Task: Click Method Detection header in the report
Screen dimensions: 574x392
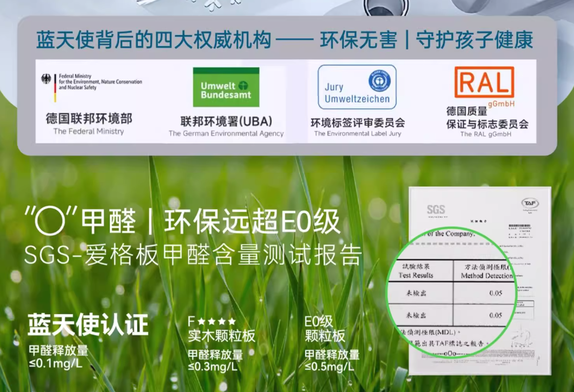Action: [x=486, y=276]
